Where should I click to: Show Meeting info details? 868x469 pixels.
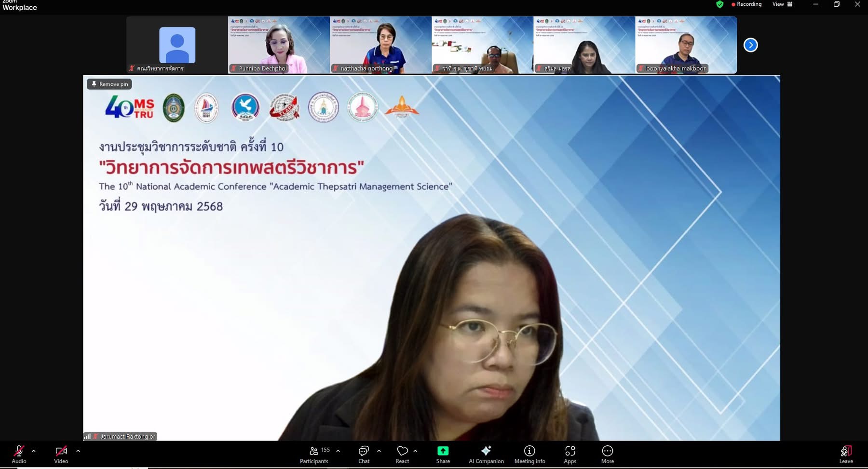(529, 454)
